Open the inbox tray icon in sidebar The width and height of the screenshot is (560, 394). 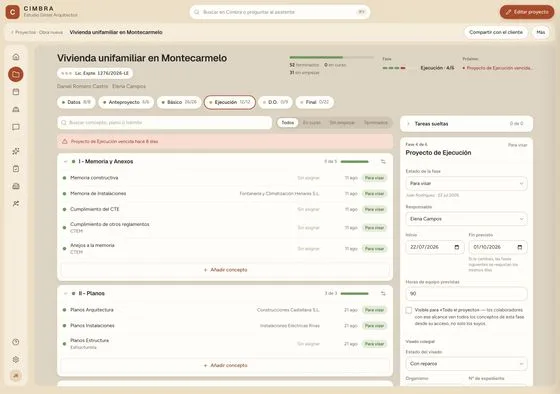[16, 186]
